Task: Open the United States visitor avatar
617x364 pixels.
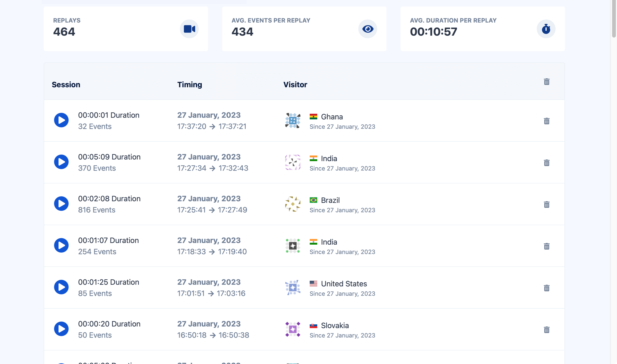Action: 293,287
